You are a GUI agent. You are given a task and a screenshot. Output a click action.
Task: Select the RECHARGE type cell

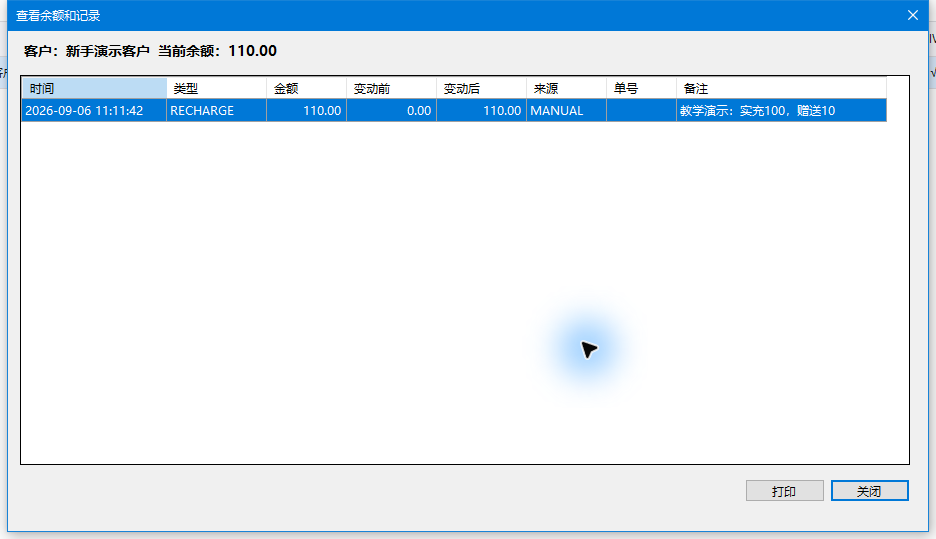[x=217, y=110]
